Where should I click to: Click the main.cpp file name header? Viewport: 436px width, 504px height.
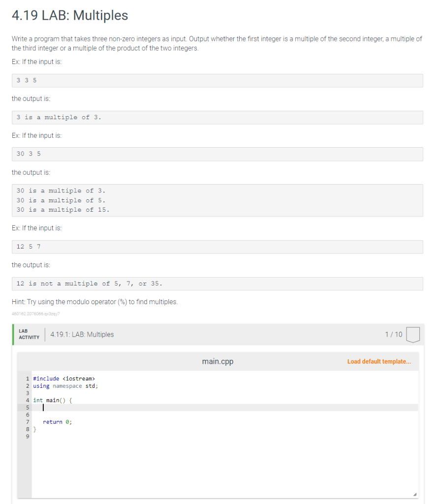click(218, 361)
